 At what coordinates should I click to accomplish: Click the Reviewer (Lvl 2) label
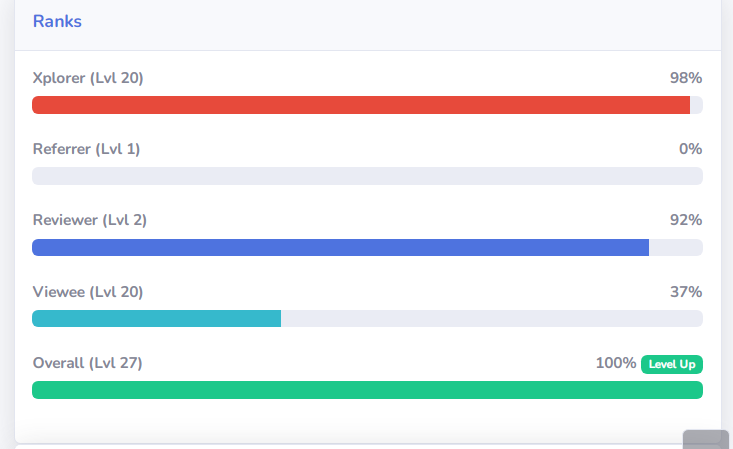point(90,220)
